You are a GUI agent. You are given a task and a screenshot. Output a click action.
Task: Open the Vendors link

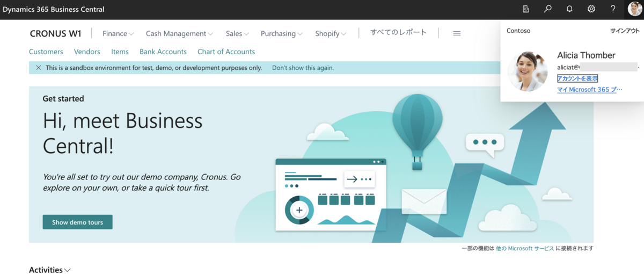point(87,52)
